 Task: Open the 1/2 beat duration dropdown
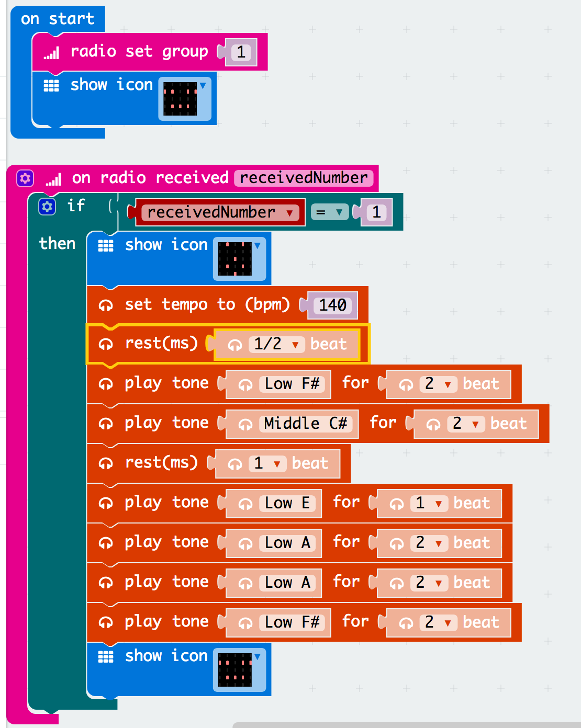295,345
